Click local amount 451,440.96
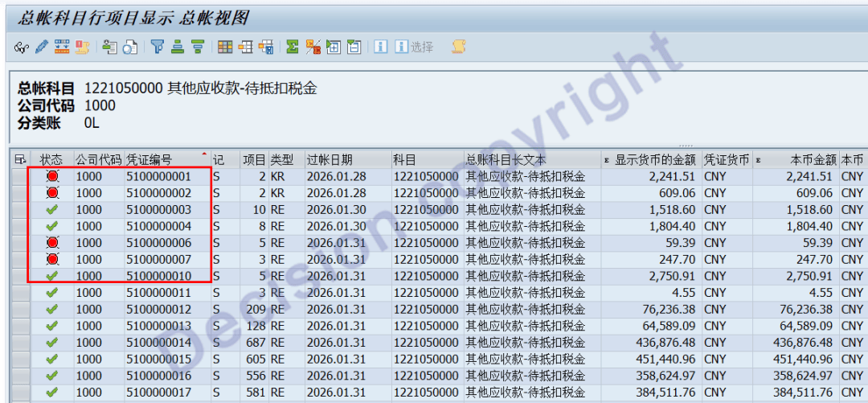This screenshot has height=403, width=868. pos(803,359)
